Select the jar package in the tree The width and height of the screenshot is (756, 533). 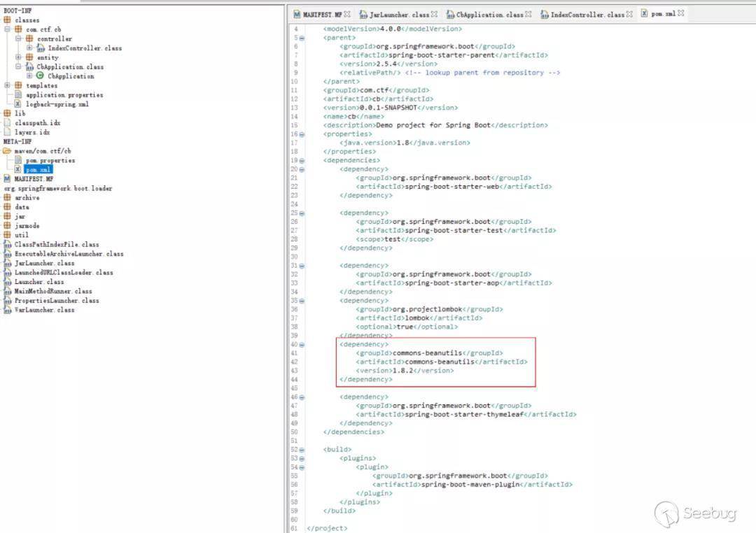pyautogui.click(x=20, y=216)
